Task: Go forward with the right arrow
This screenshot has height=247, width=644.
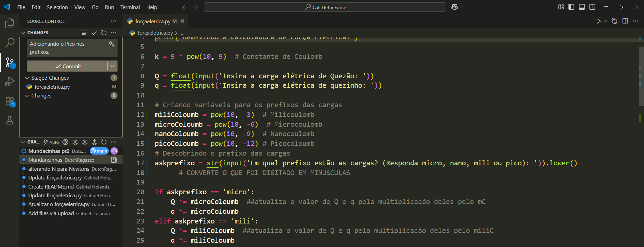Action: point(195,7)
